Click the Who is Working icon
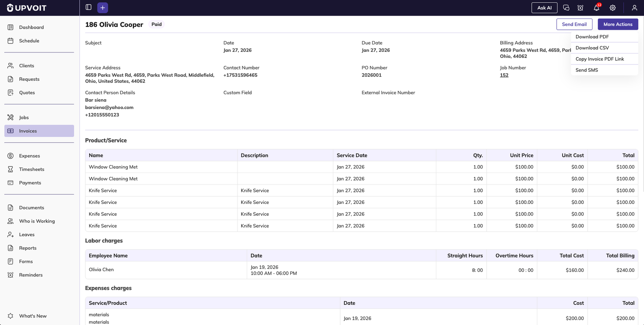This screenshot has width=644, height=325. click(10, 221)
